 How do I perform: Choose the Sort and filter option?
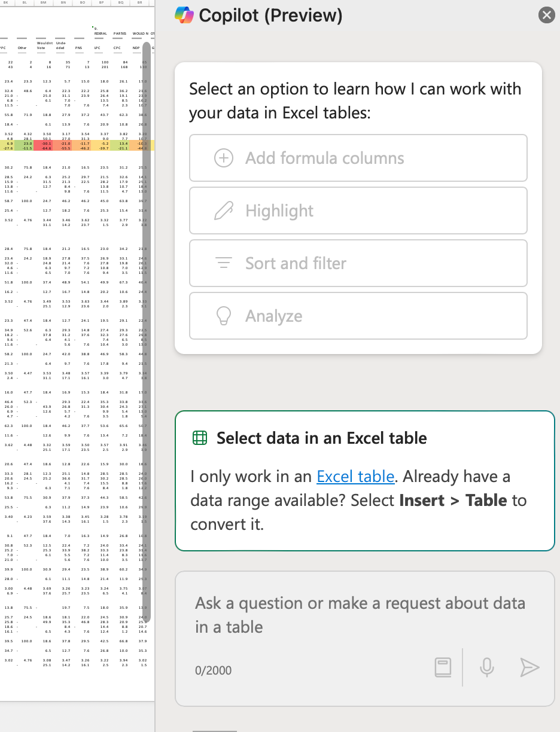pyautogui.click(x=358, y=263)
